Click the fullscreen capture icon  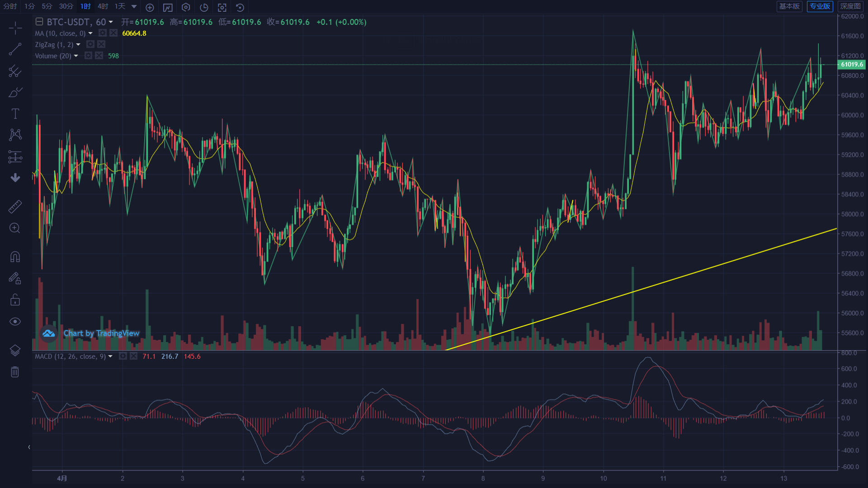222,7
